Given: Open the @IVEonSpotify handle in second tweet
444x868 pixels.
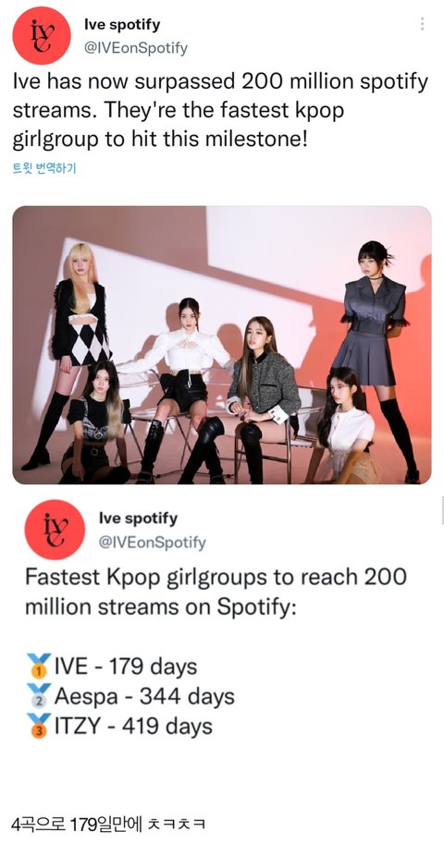Looking at the screenshot, I should click(x=152, y=543).
